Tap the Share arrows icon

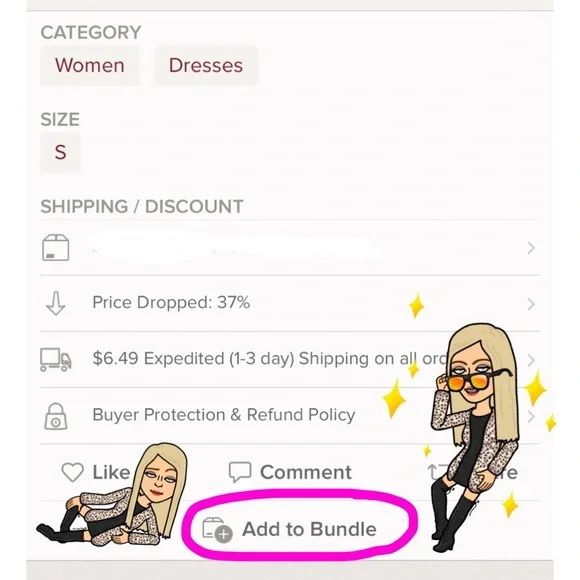[x=436, y=472]
